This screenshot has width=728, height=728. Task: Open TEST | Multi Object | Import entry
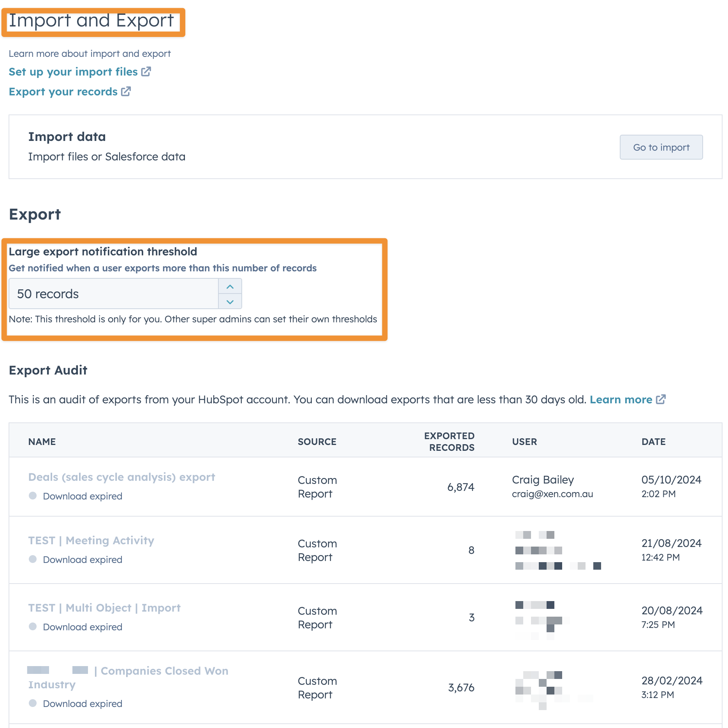104,608
